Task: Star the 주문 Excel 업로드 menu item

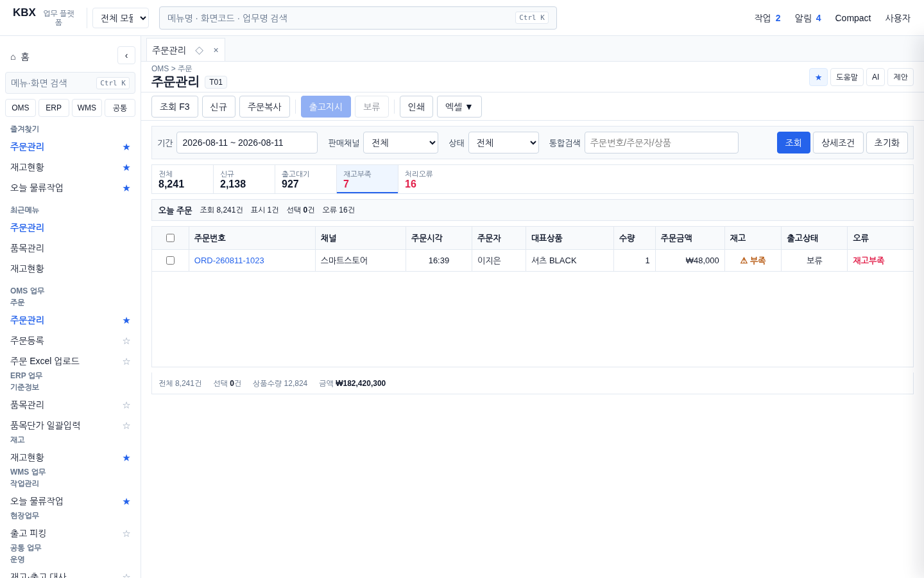Action: (126, 362)
